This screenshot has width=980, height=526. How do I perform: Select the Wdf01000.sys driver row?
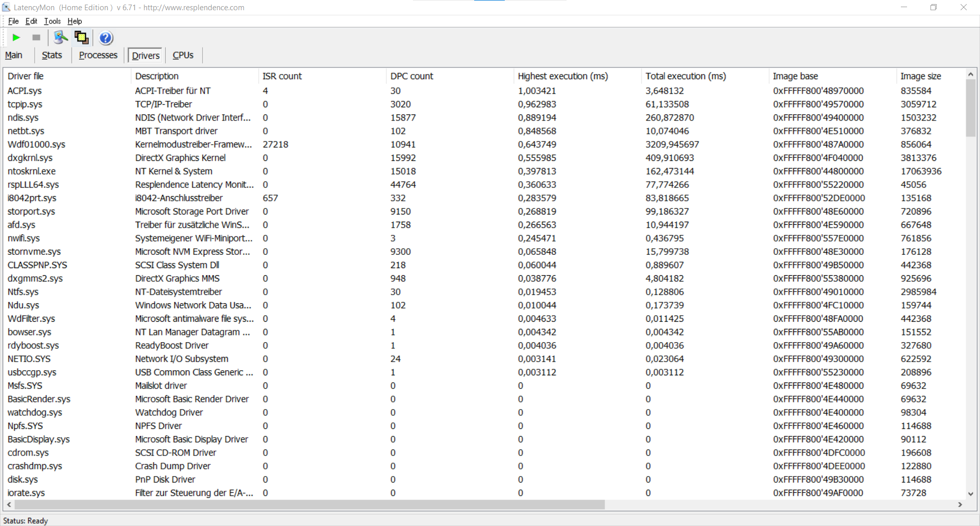[484, 145]
